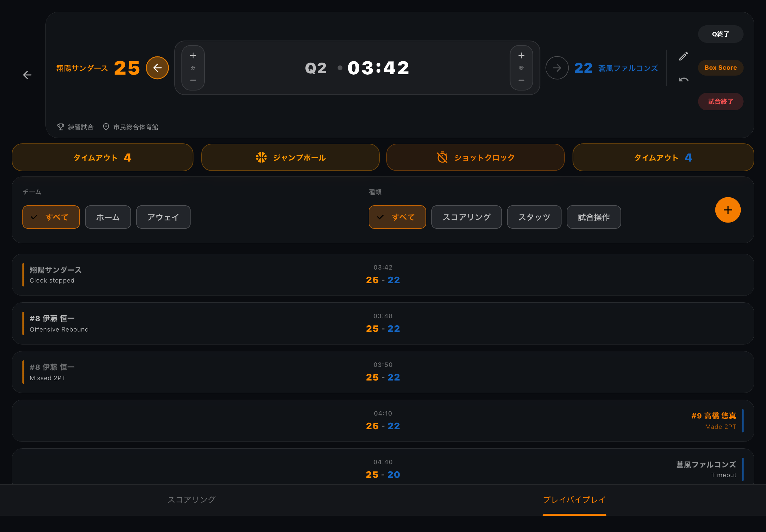Enable the スタッツ type filter
The width and height of the screenshot is (766, 532).
(x=534, y=217)
